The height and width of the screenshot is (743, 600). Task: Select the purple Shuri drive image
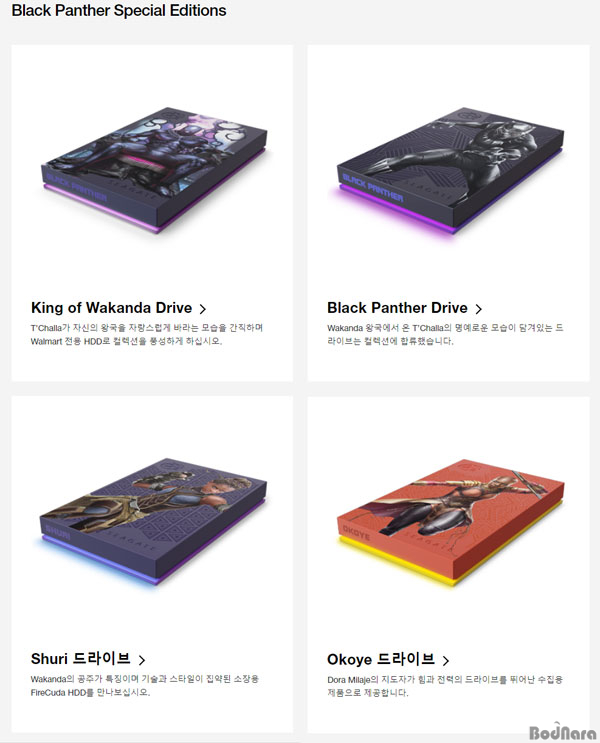(154, 520)
